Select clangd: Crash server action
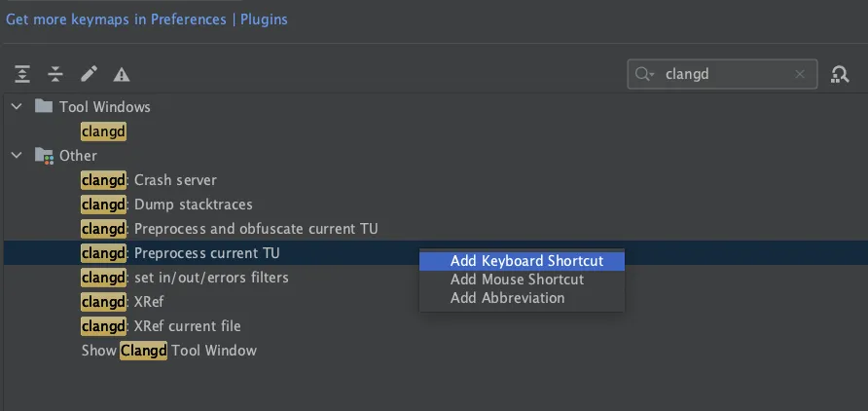 149,180
